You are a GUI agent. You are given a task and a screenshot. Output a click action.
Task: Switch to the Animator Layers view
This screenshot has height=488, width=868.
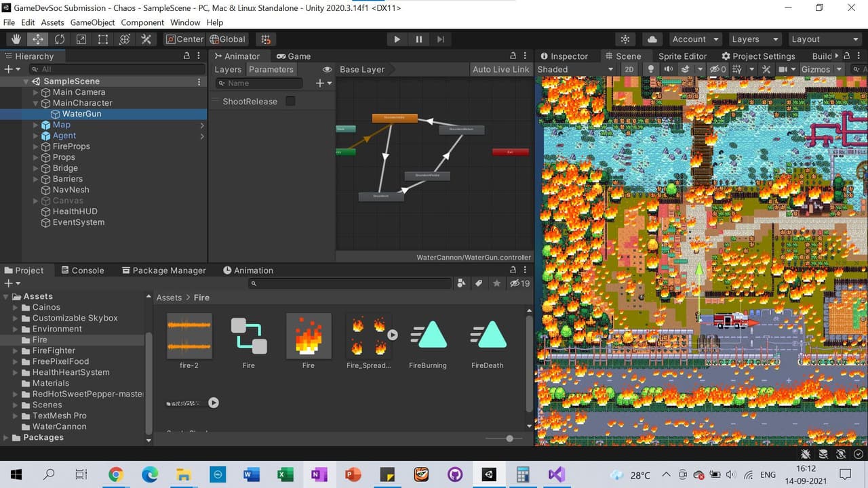[x=228, y=69]
